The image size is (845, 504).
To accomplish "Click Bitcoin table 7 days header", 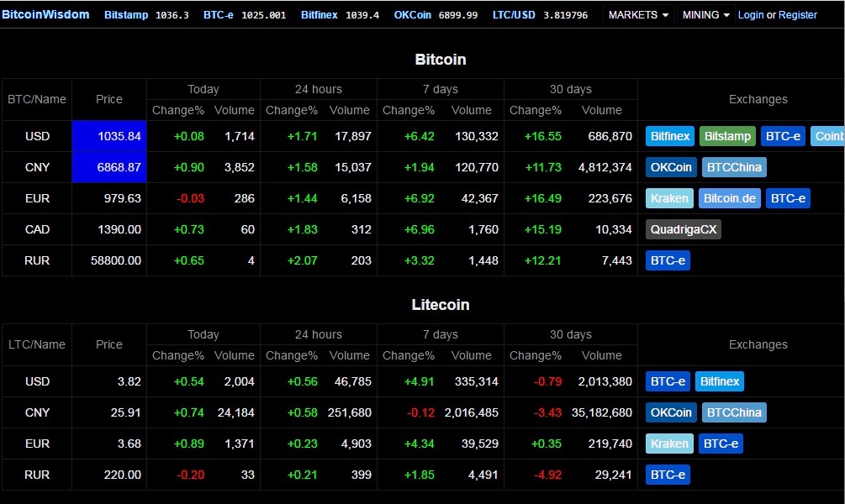I will click(x=441, y=89).
